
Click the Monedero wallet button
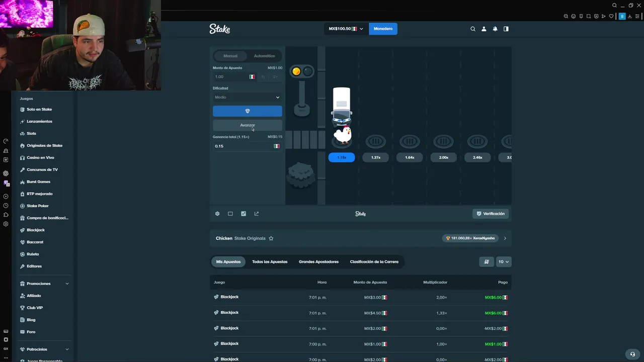(383, 29)
